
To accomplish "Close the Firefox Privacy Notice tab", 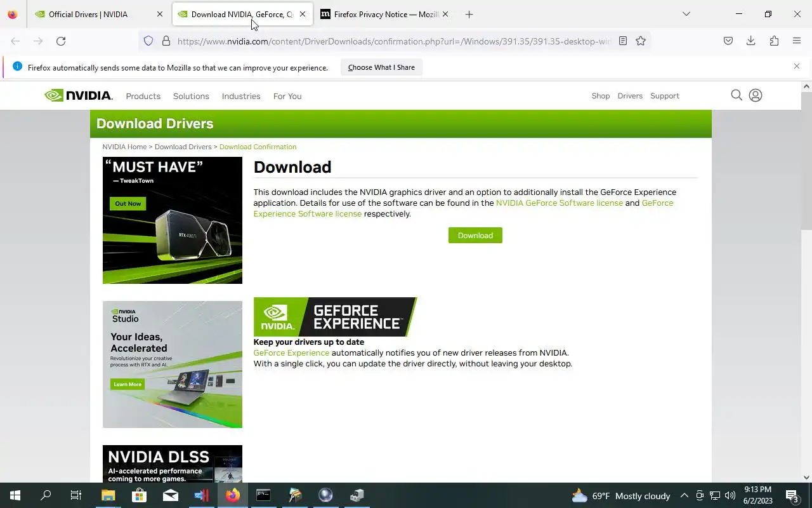I will click(445, 14).
